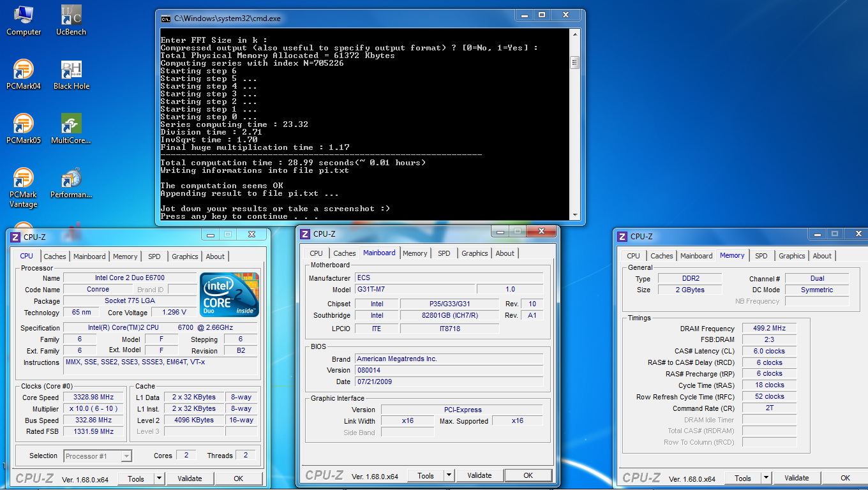Open the Black Hole desktop icon
This screenshot has height=490, width=868.
click(x=71, y=75)
